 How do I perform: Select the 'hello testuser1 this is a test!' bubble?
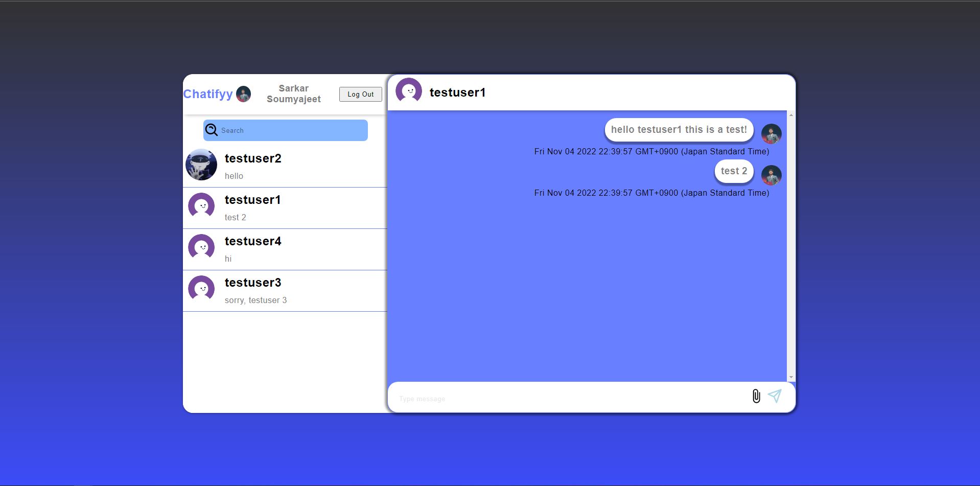click(679, 129)
